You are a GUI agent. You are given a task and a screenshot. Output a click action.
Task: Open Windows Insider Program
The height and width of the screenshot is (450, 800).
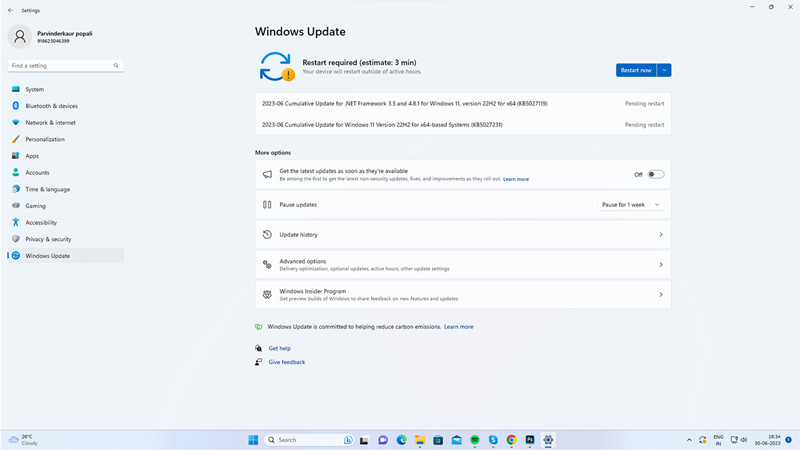pos(463,295)
